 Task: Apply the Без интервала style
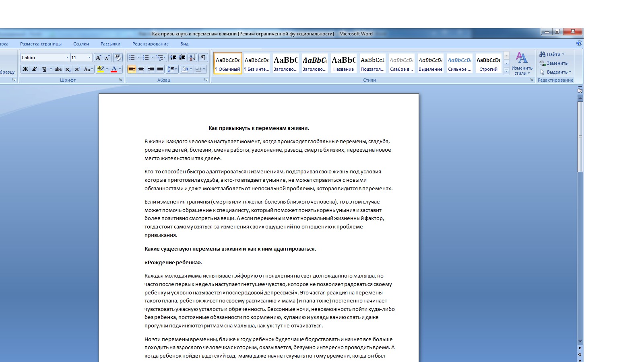tap(257, 64)
